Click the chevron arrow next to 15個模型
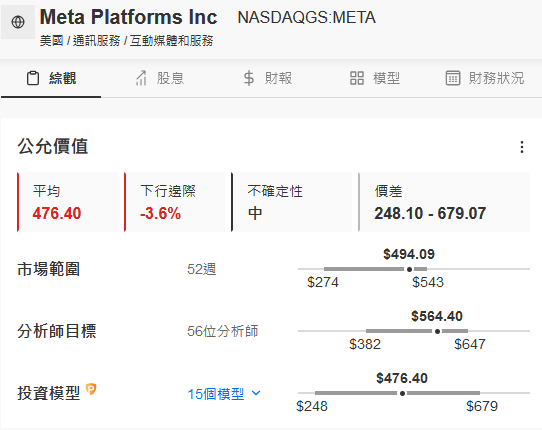Screen dimensions: 542x430 [x=256, y=393]
